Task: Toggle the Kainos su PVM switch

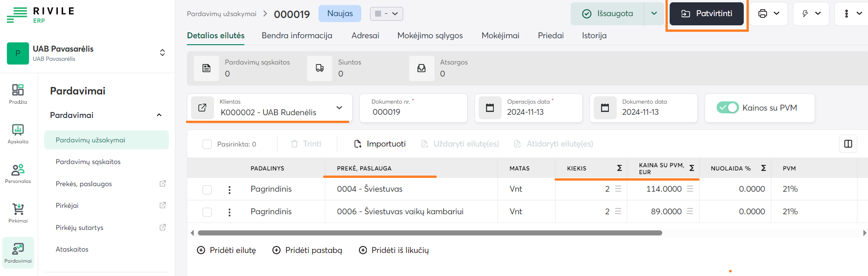Action: point(727,108)
